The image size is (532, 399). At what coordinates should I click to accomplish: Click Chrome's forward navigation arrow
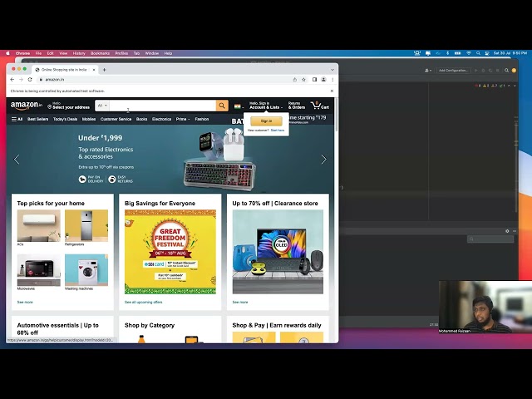21,80
